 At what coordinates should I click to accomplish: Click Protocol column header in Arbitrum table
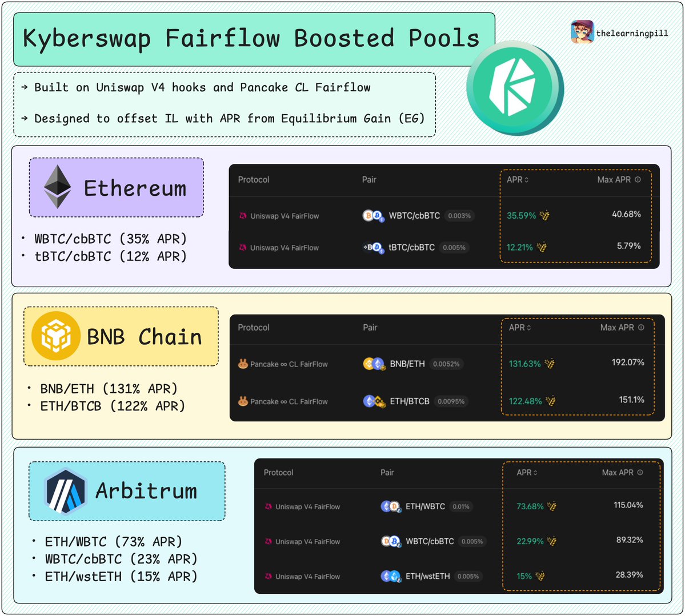pyautogui.click(x=278, y=472)
